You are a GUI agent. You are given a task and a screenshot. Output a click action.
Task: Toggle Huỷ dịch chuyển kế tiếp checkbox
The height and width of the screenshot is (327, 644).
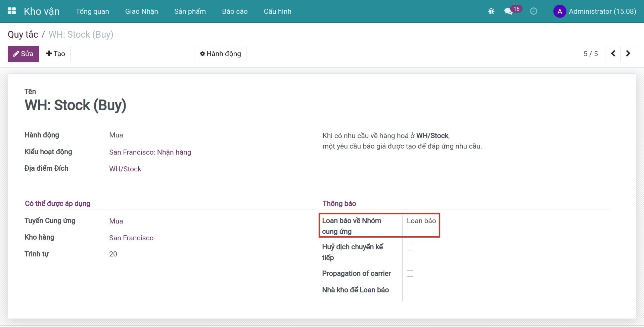click(410, 247)
